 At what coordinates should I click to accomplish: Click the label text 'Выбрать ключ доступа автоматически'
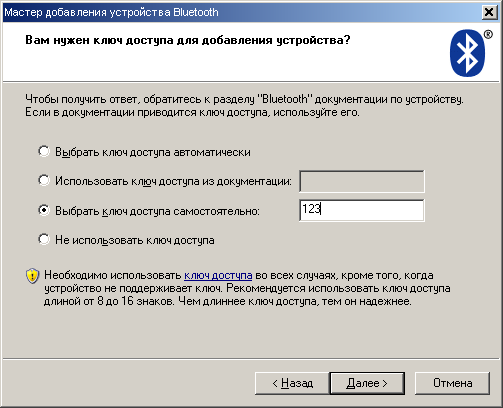[153, 152]
